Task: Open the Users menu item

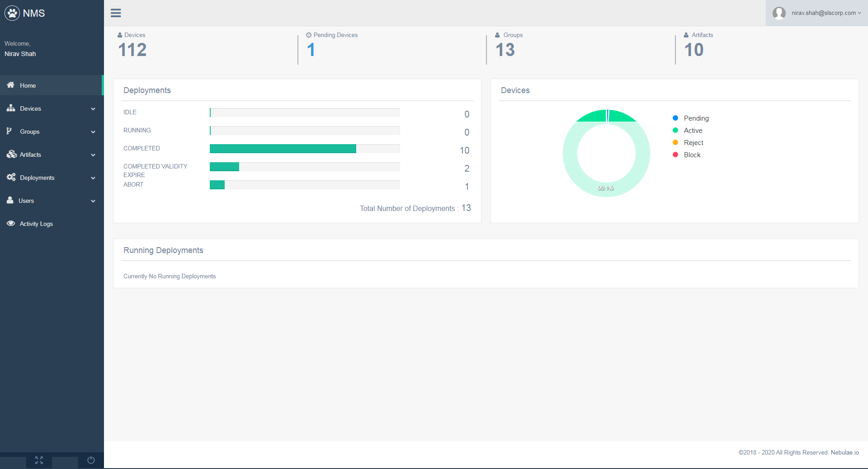Action: pos(52,201)
